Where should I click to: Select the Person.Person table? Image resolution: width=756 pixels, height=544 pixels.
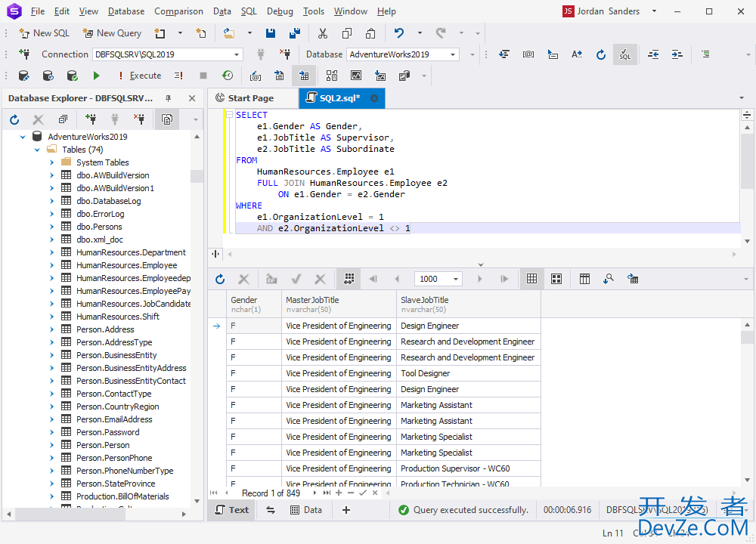coord(103,445)
